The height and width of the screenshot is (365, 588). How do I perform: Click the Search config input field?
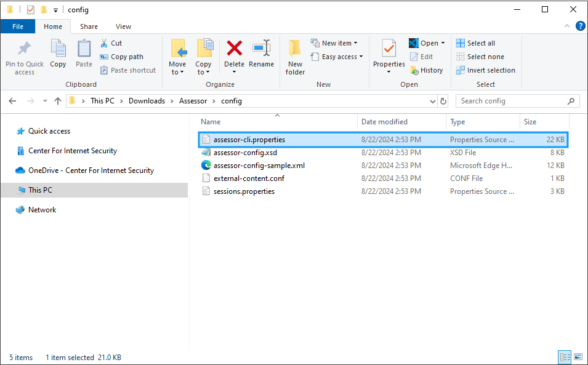pyautogui.click(x=511, y=101)
